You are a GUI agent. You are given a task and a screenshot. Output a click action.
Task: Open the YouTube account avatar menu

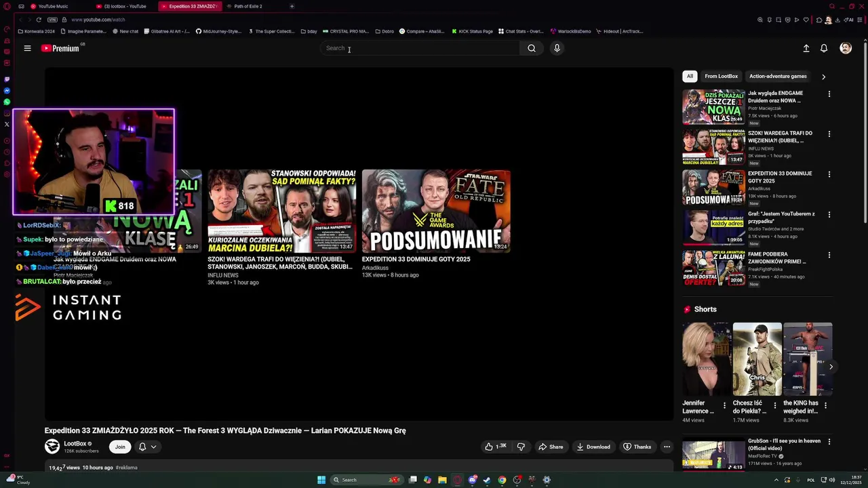coord(846,48)
